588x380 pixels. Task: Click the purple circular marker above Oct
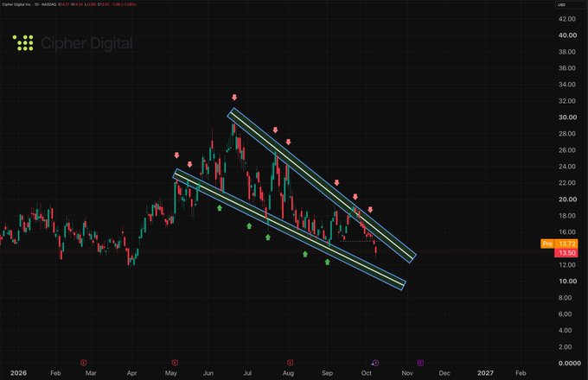tap(375, 363)
